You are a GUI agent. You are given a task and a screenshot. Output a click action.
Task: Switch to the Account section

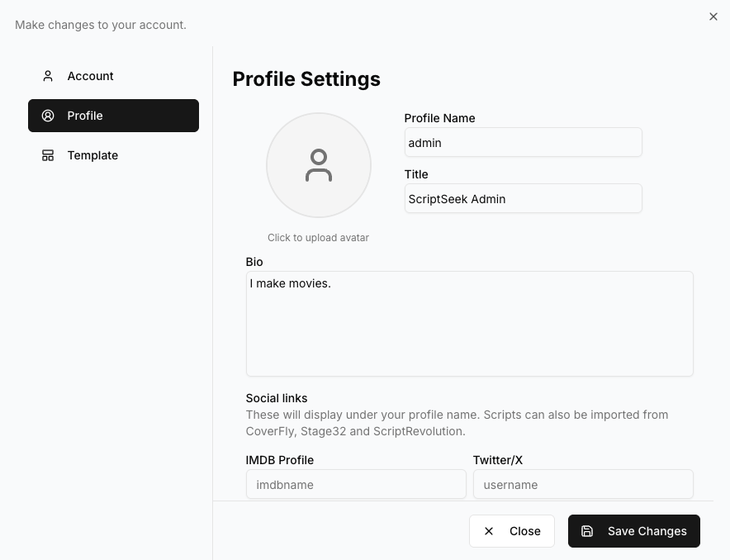pyautogui.click(x=90, y=76)
